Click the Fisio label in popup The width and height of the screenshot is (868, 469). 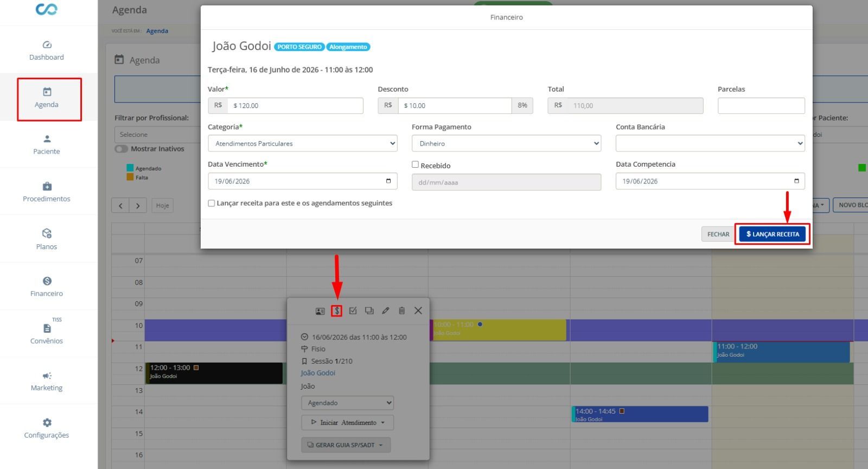[318, 349]
